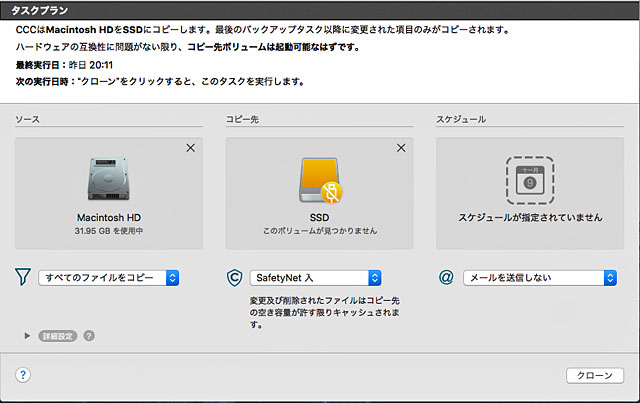The height and width of the screenshot is (403, 640).
Task: Remove the Macintosh HD source with X
Action: tap(191, 148)
